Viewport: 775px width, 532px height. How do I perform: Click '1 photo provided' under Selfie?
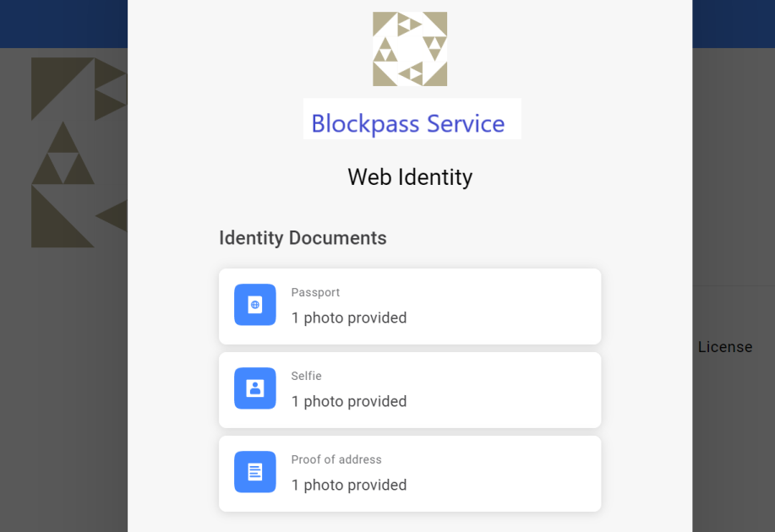point(349,401)
